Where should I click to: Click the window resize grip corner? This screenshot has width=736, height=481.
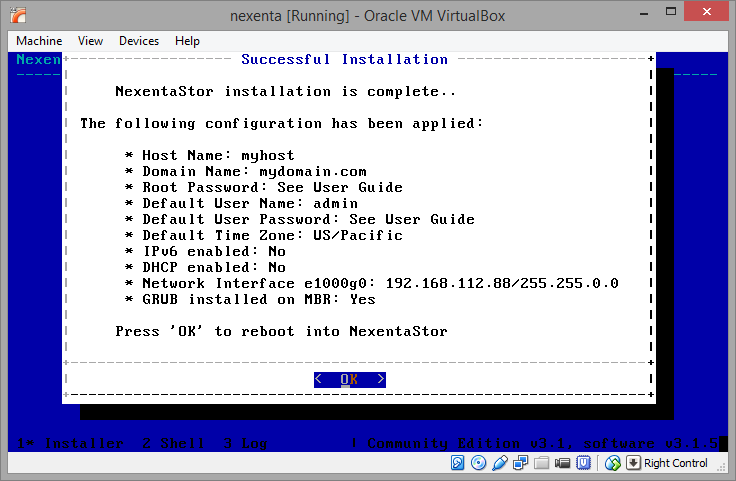pyautogui.click(x=722, y=466)
